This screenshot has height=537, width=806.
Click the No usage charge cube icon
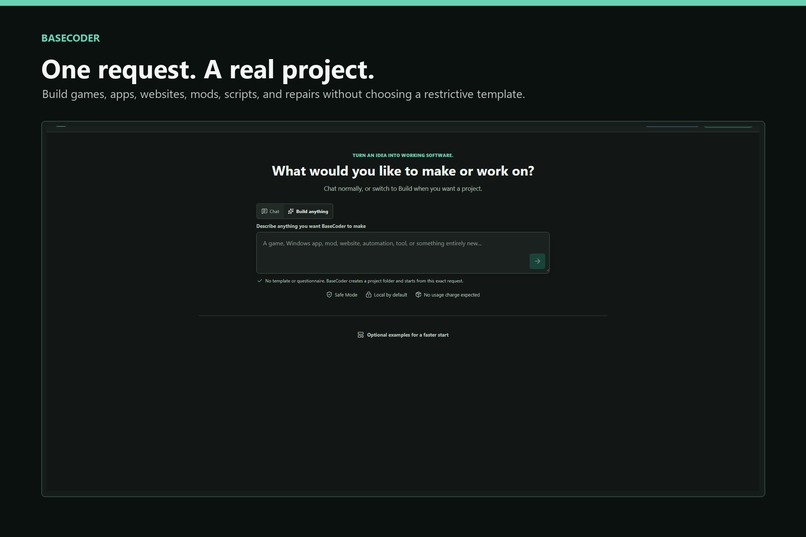pos(418,294)
